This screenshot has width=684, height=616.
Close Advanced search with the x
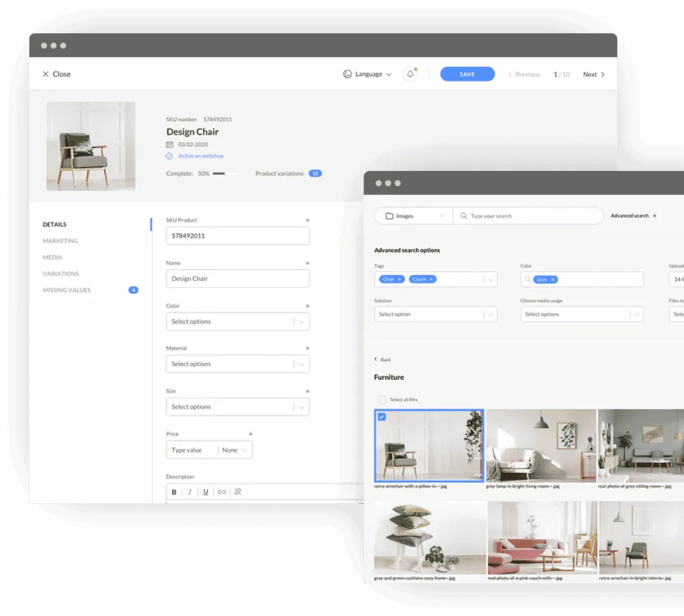click(x=655, y=216)
